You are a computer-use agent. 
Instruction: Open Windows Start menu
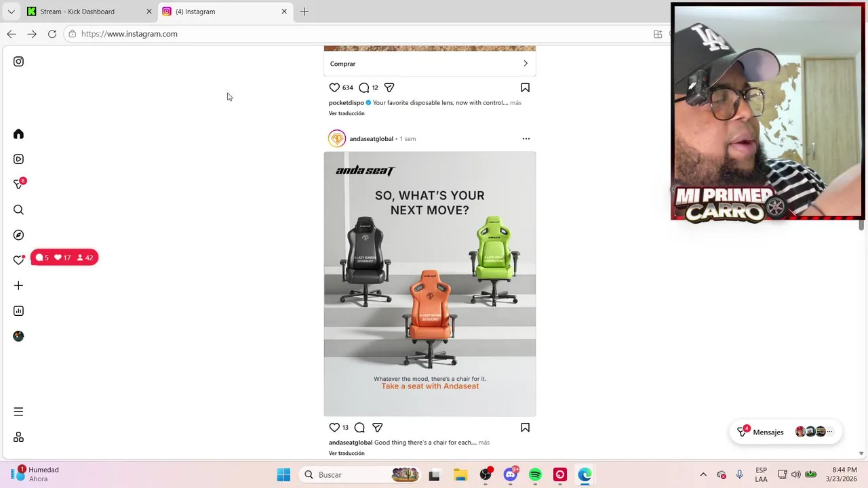pyautogui.click(x=283, y=474)
